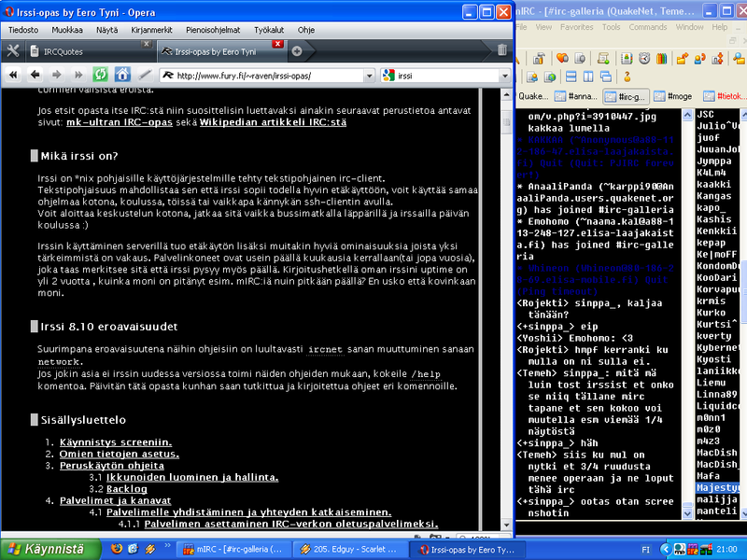747x560 pixels.
Task: Open mIRC Commands menu
Action: tap(647, 27)
